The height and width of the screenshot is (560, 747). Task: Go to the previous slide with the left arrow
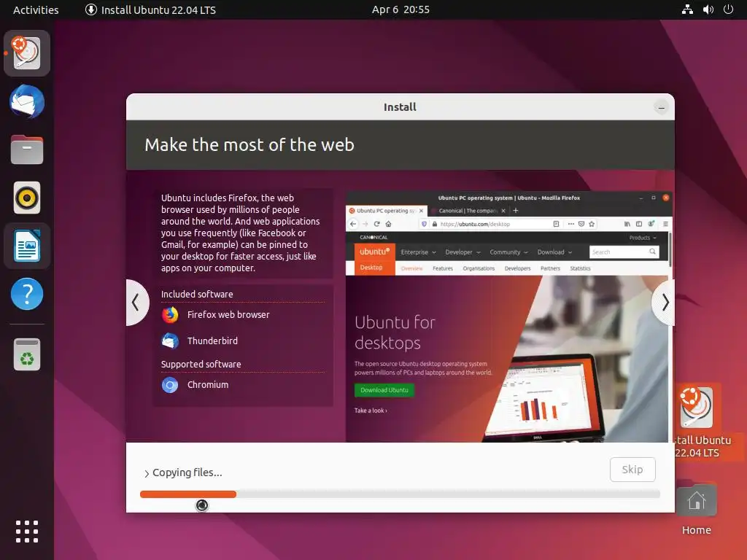pos(136,303)
